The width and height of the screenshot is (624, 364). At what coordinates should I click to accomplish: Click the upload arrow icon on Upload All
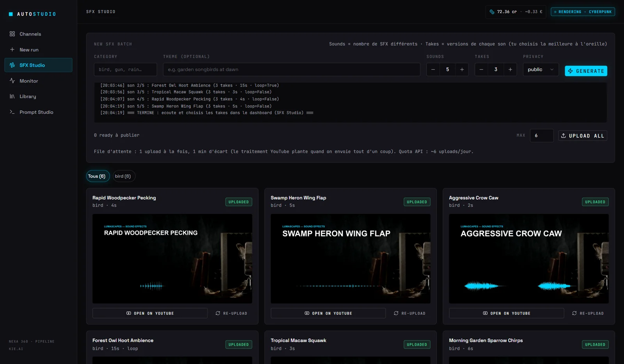coord(563,136)
